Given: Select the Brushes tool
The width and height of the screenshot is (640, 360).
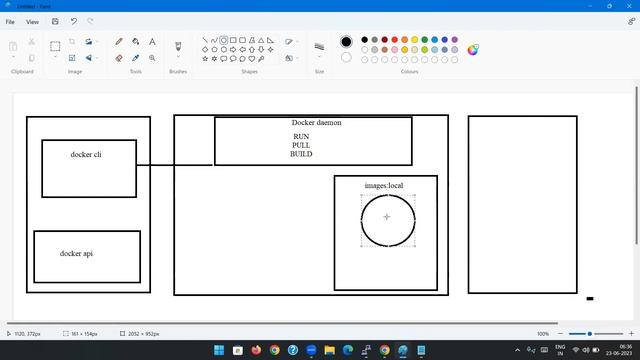Looking at the screenshot, I should pyautogui.click(x=178, y=46).
